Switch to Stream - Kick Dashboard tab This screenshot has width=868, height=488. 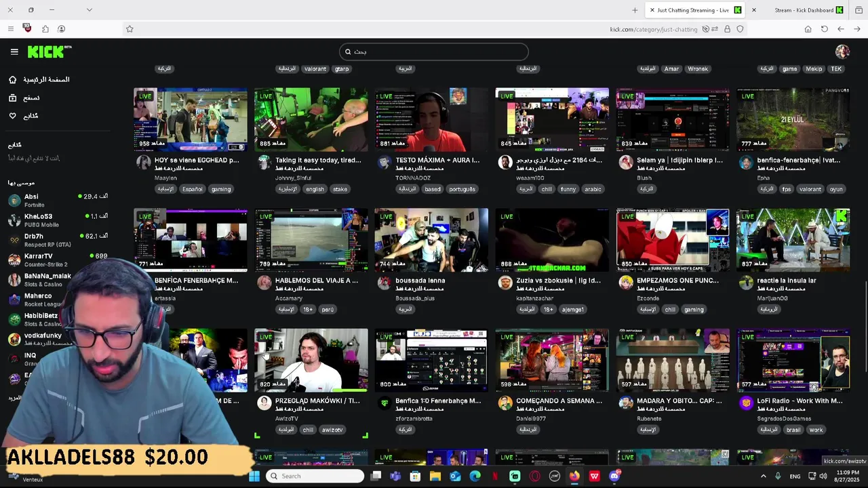pyautogui.click(x=804, y=10)
